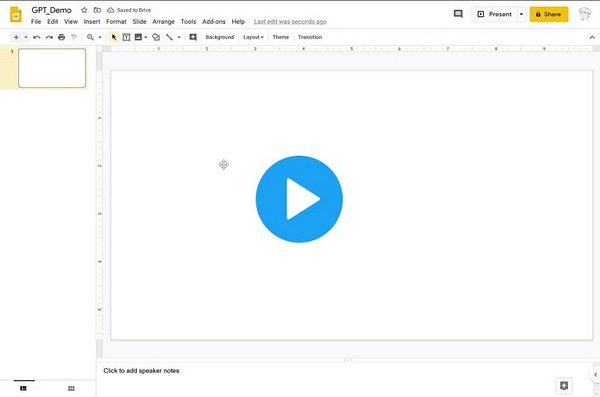Click the Explore button at bottom right
Viewport: 600px width, 397px height.
click(564, 386)
